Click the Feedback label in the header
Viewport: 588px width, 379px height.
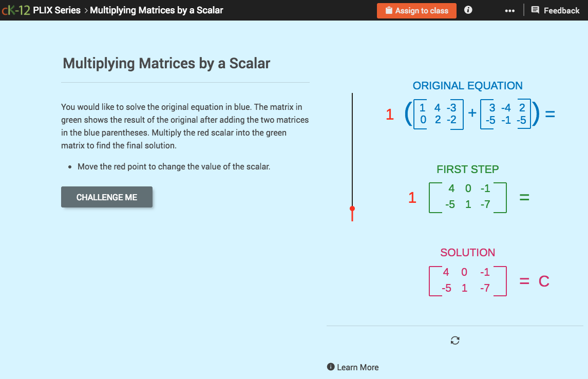pos(562,10)
